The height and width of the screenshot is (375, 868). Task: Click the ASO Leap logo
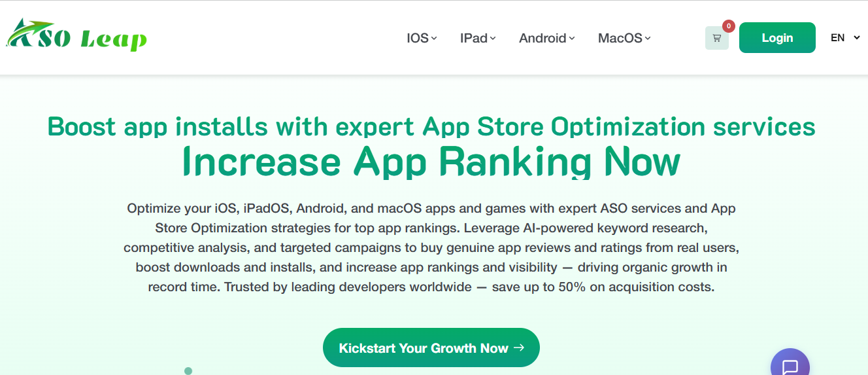(x=76, y=35)
